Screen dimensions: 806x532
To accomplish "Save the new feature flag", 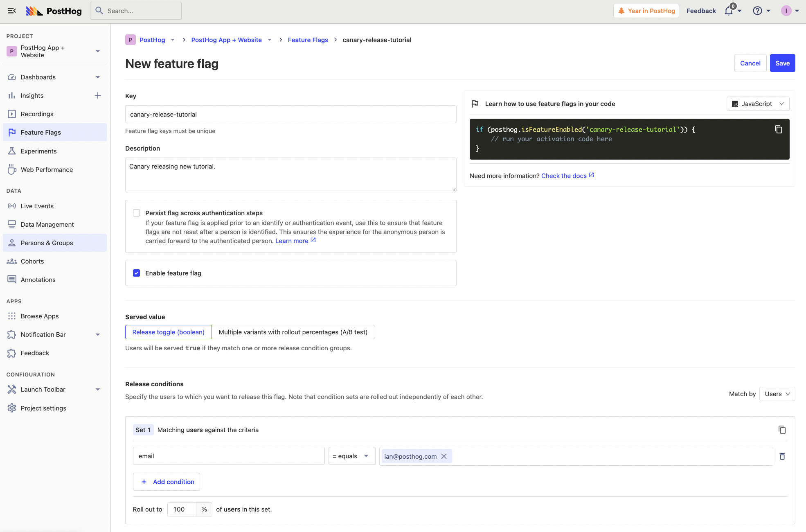I will click(782, 63).
